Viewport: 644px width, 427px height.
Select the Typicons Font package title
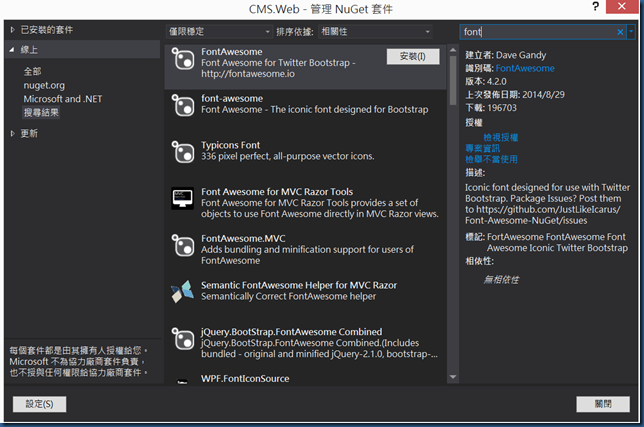(230, 145)
